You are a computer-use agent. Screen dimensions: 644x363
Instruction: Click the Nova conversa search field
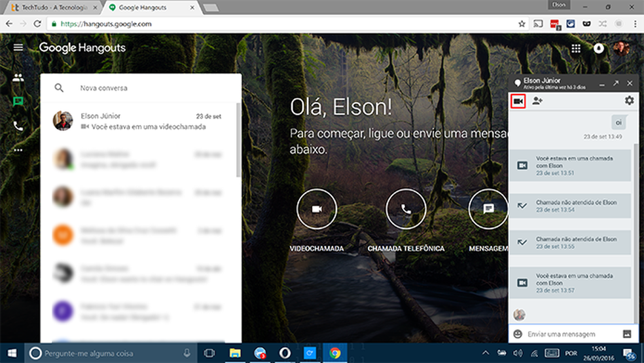(151, 88)
